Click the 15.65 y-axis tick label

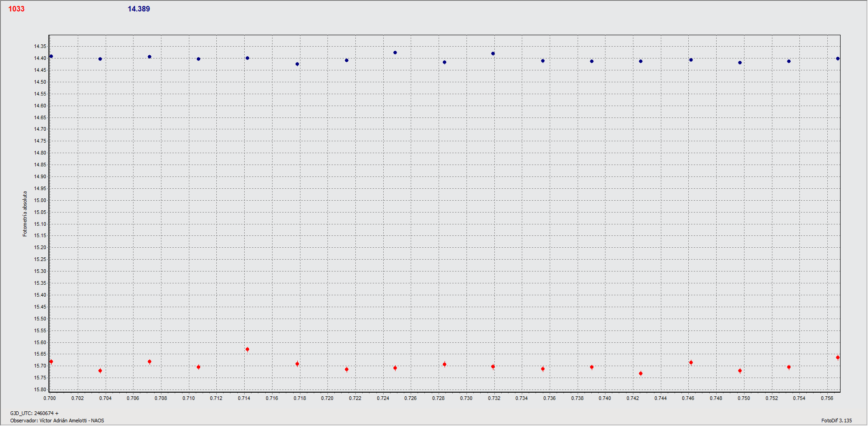tap(40, 354)
